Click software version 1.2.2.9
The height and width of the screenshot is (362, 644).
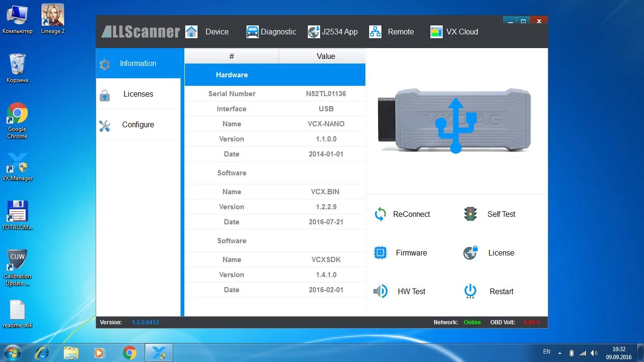[x=326, y=207]
